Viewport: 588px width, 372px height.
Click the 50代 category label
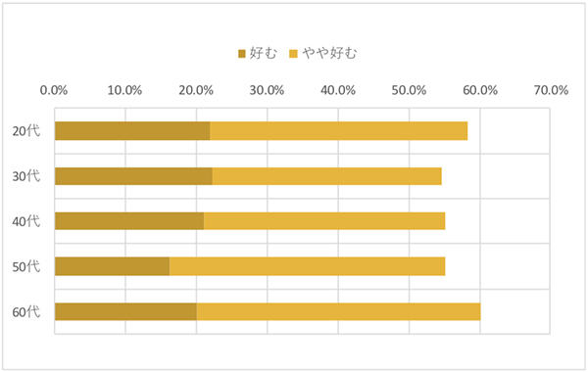coord(25,266)
